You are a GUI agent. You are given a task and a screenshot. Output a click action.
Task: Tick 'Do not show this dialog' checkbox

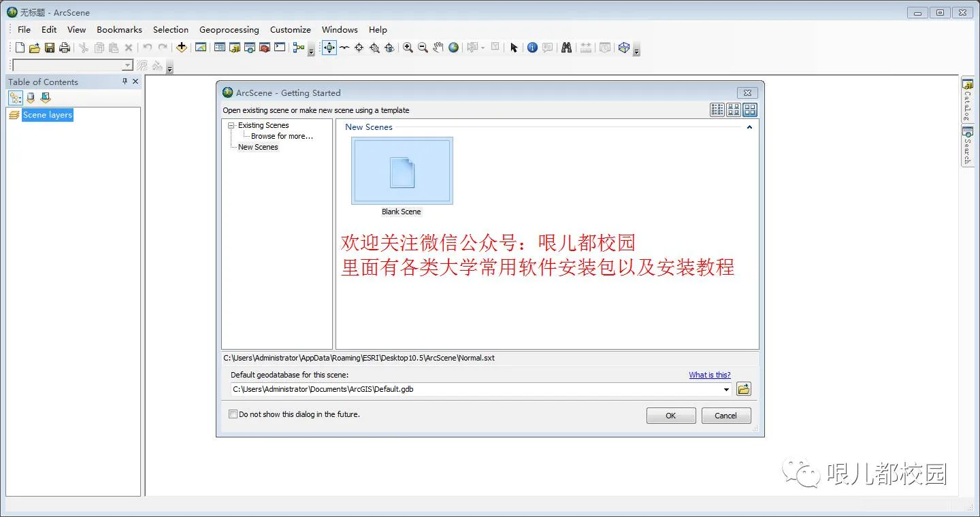pyautogui.click(x=233, y=414)
